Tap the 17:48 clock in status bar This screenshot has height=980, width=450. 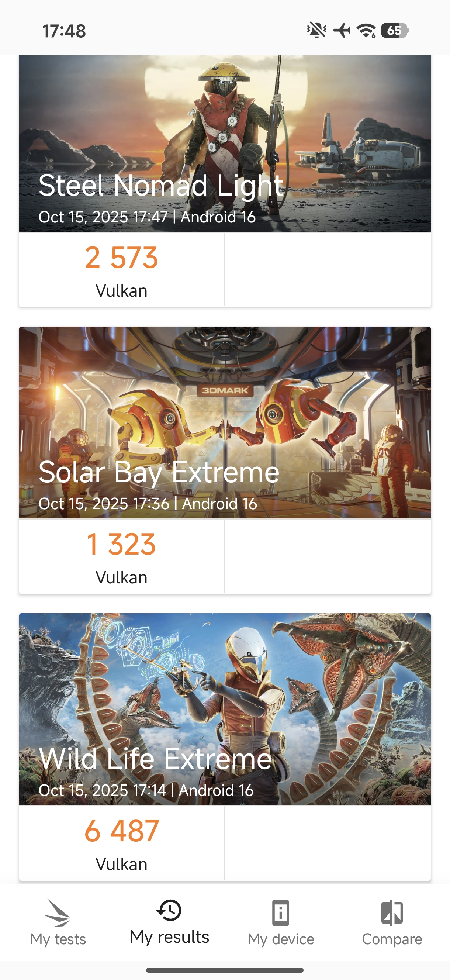pyautogui.click(x=64, y=31)
